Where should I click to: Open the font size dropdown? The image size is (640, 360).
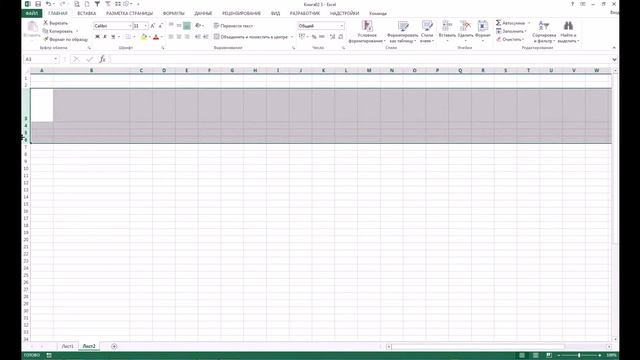146,26
